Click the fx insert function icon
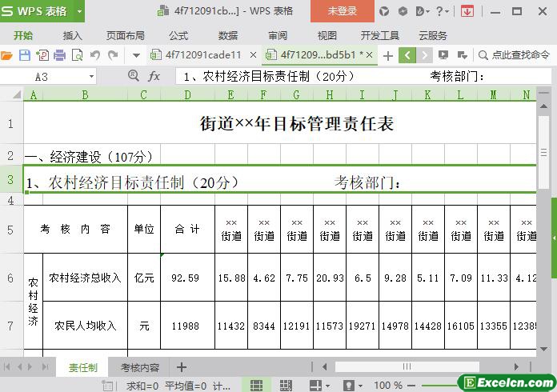Image resolution: width=557 pixels, height=392 pixels. [154, 76]
